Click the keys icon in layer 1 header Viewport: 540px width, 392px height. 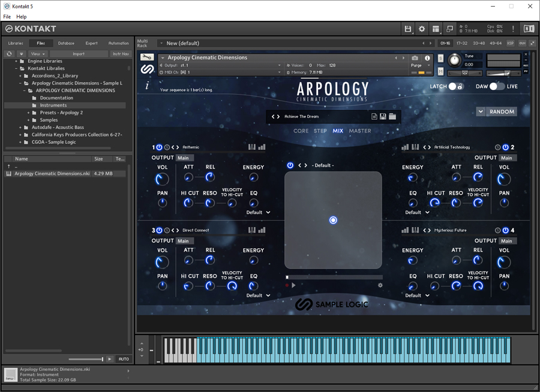pyautogui.click(x=252, y=147)
